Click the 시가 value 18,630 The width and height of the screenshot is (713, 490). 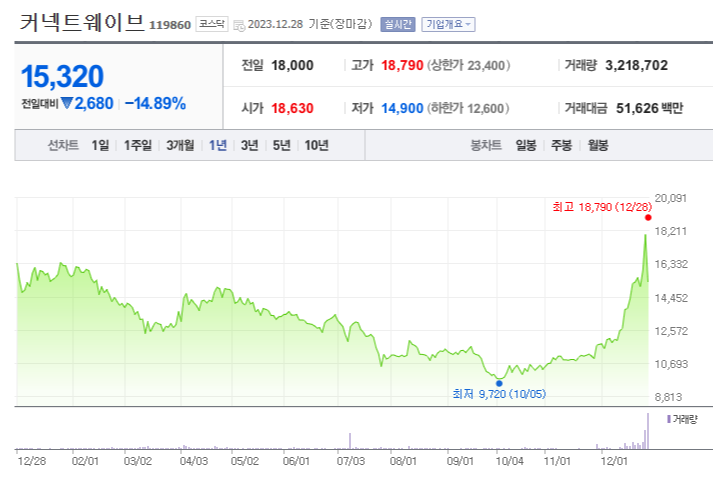click(292, 109)
